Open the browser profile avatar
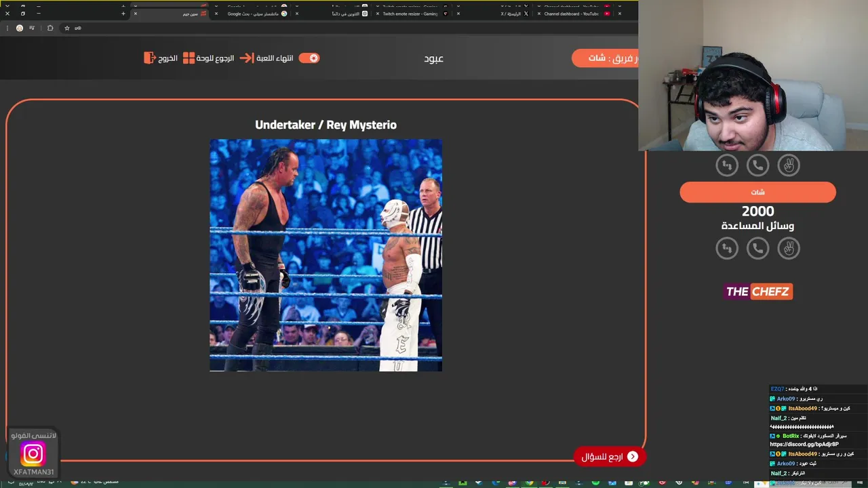 tap(19, 28)
